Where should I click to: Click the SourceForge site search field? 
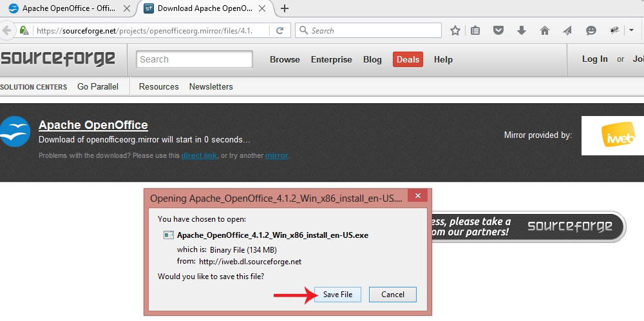[x=194, y=59]
